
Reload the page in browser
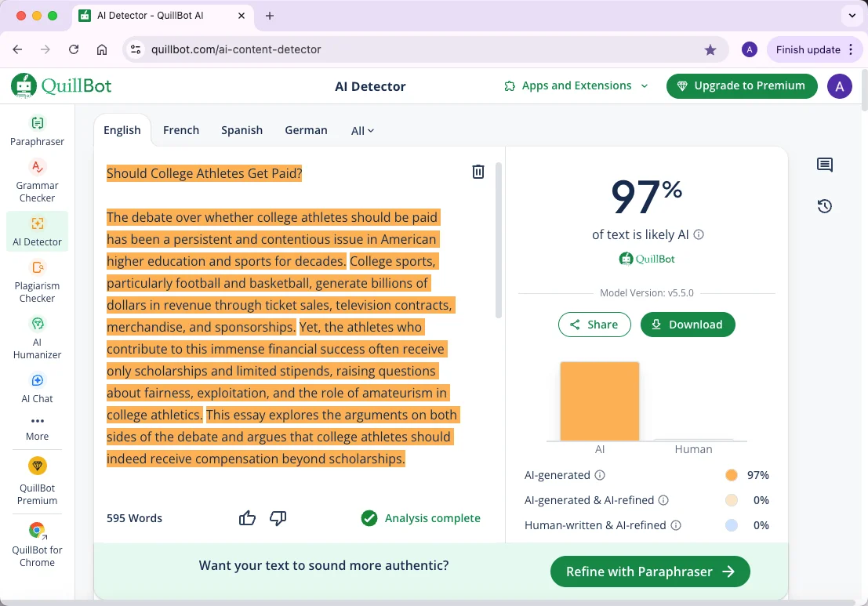point(74,49)
